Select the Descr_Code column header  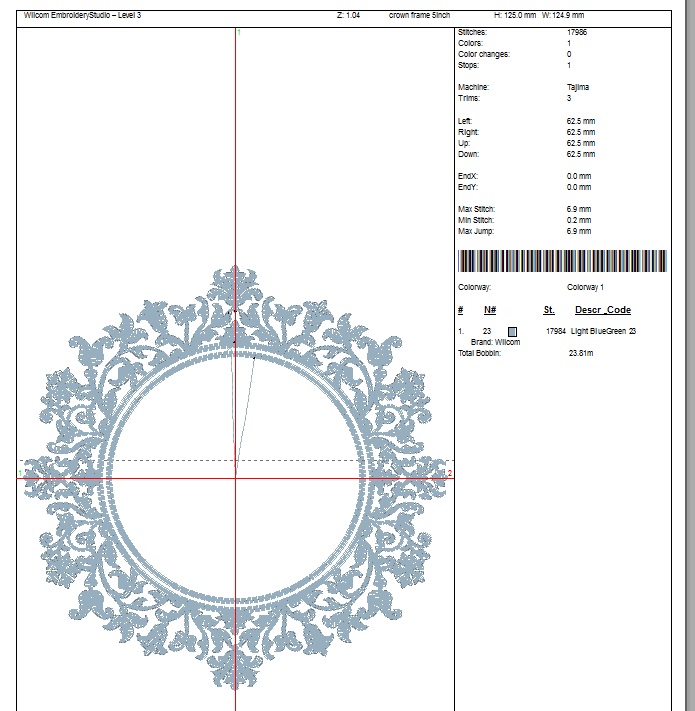(x=602, y=311)
